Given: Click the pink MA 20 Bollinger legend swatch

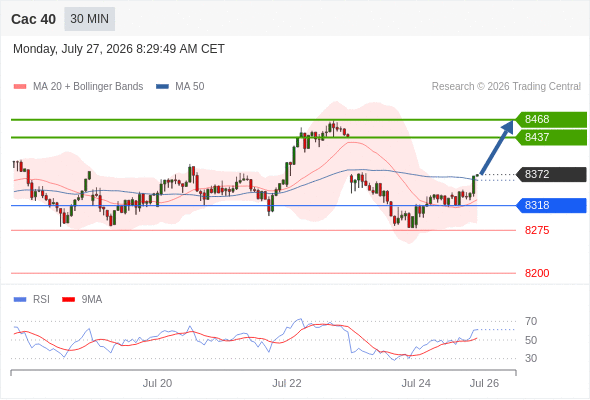Looking at the screenshot, I should (x=20, y=87).
